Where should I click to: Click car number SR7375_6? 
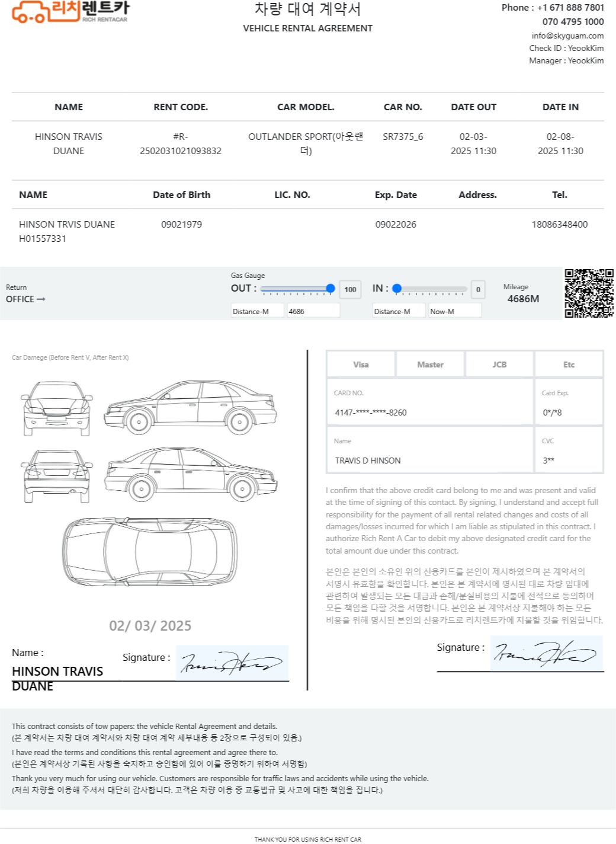(x=403, y=136)
